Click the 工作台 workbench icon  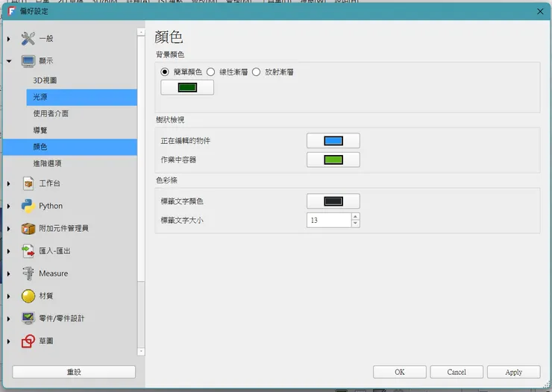28,183
